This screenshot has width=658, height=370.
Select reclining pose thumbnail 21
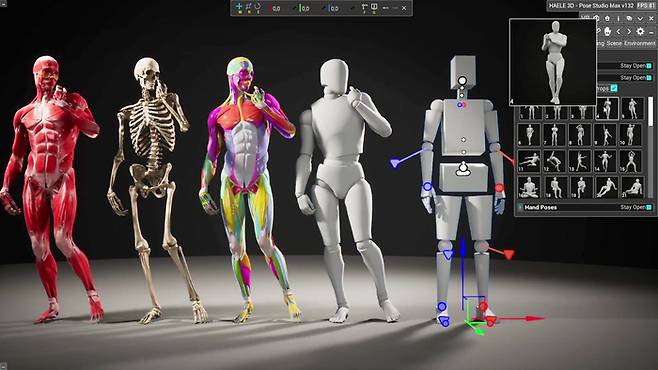coord(632,187)
